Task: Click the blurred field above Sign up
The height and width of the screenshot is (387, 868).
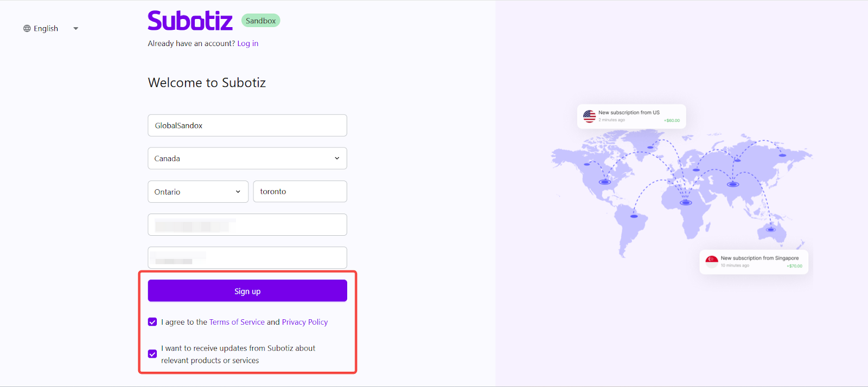Action: 247,258
